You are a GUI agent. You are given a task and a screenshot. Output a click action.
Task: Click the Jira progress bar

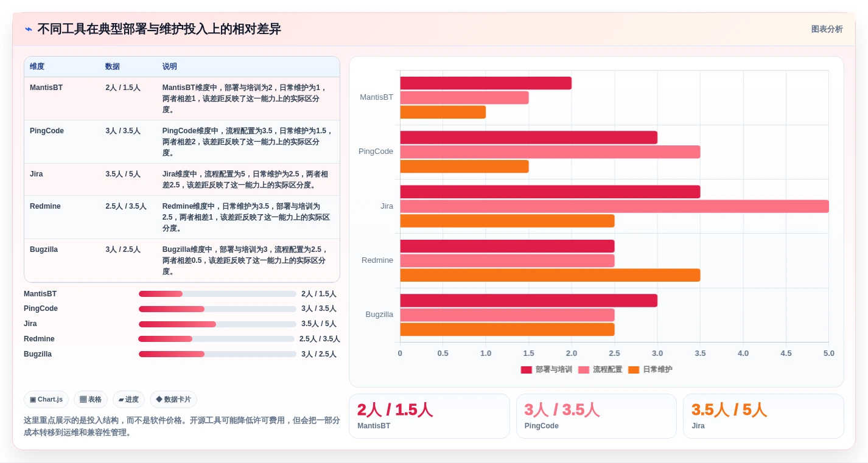(217, 324)
